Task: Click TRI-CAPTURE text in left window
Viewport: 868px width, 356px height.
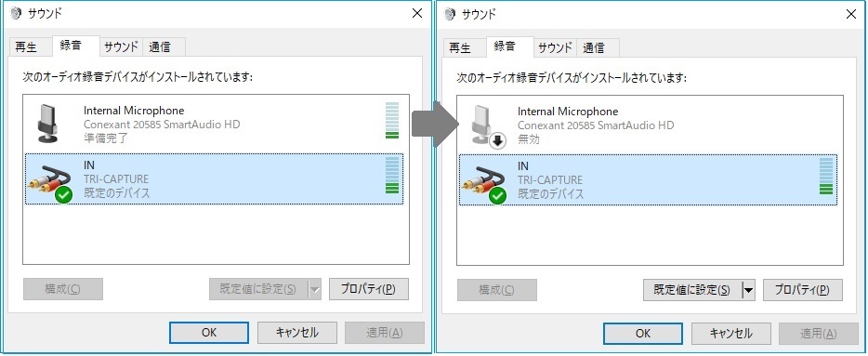Action: 116,179
